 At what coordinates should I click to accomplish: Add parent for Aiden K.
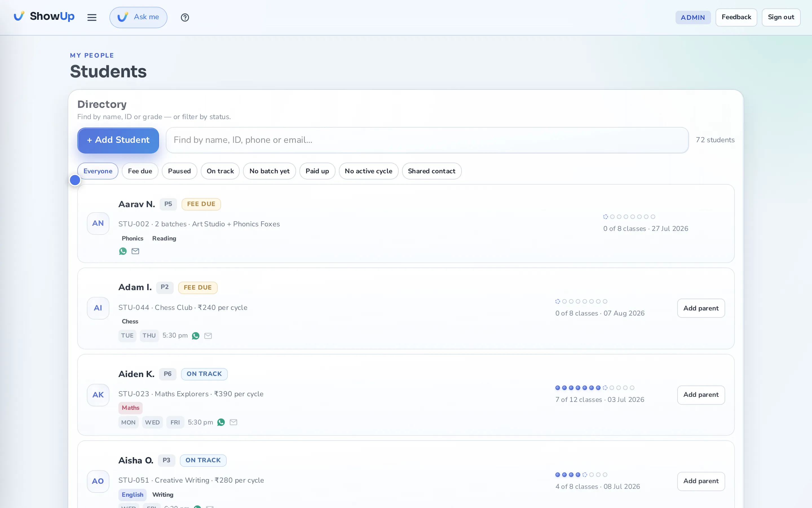(x=701, y=395)
